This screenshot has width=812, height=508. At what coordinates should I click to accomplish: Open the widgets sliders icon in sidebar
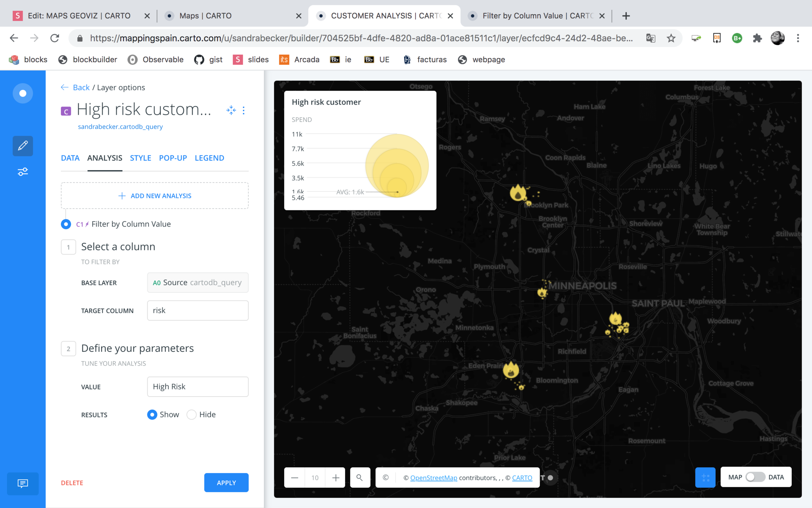[23, 172]
